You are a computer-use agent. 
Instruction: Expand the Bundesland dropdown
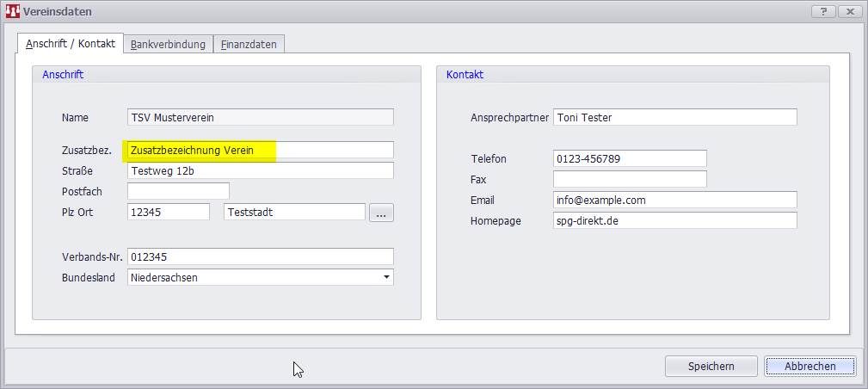[x=386, y=278]
